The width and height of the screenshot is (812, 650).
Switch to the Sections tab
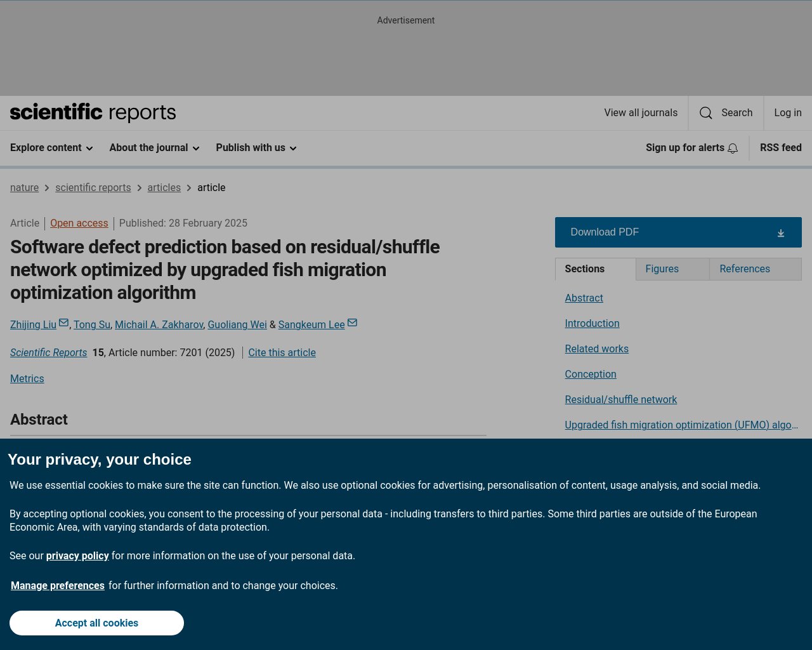point(595,269)
